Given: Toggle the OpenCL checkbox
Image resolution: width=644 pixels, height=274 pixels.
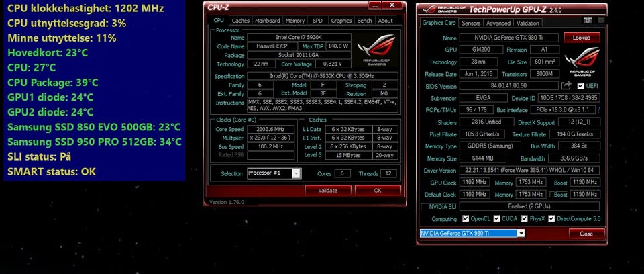Looking at the screenshot, I should point(466,218).
